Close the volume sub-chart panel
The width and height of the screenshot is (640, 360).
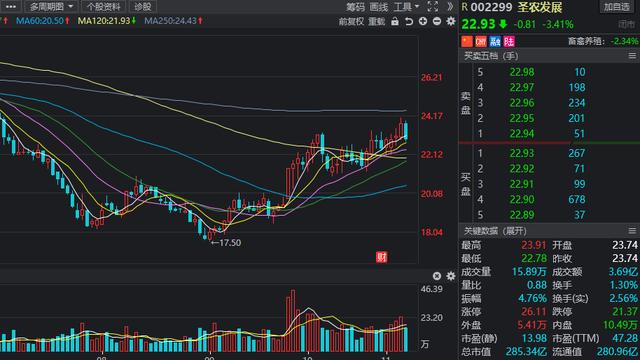(x=437, y=276)
